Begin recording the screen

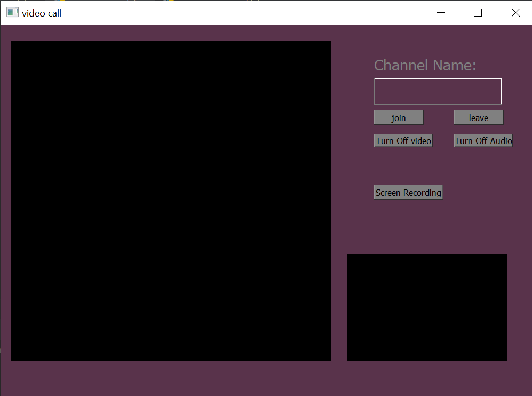tap(408, 192)
